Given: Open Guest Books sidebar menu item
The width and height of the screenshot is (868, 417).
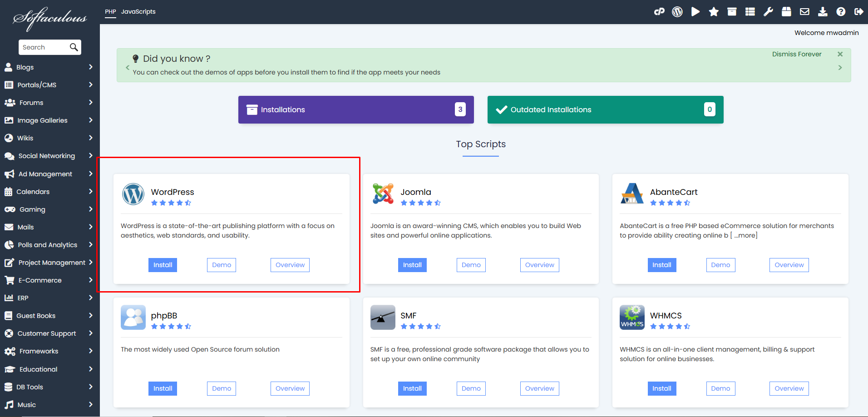Looking at the screenshot, I should pos(49,316).
